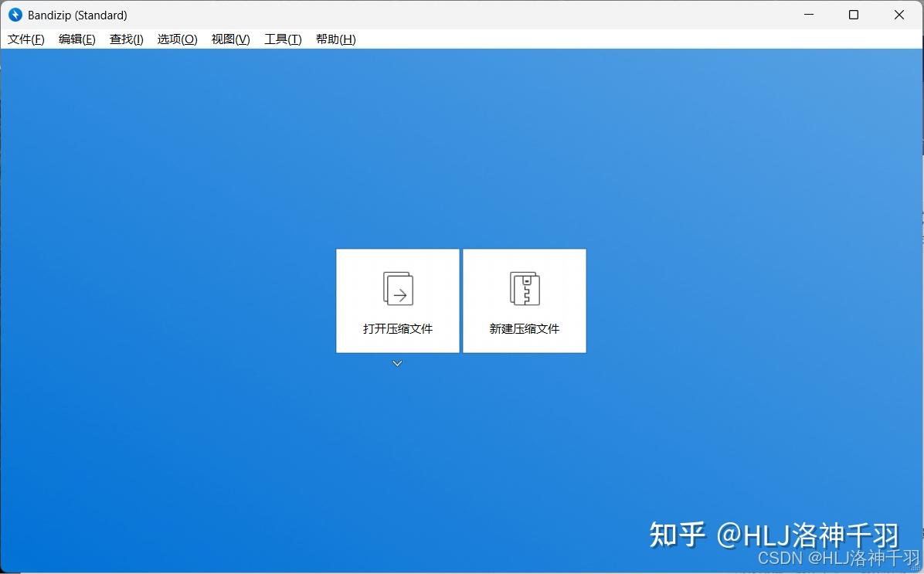
Task: Expand the recent files chevron below 打开压缩文件
Action: coord(397,364)
